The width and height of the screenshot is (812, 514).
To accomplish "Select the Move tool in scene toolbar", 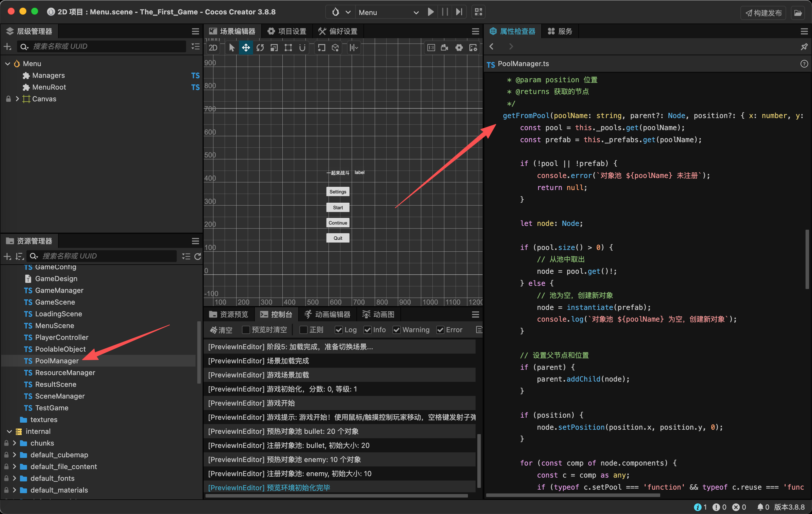I will 246,48.
